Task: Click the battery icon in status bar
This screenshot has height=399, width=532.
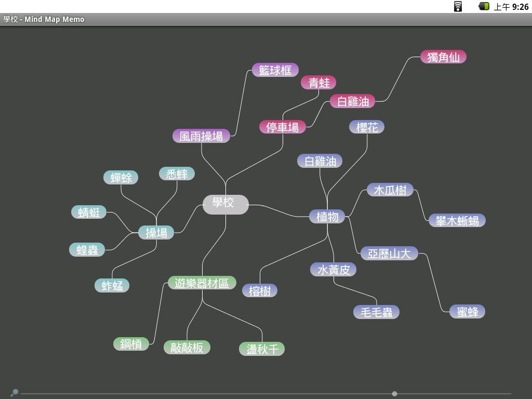Action: 484,6
